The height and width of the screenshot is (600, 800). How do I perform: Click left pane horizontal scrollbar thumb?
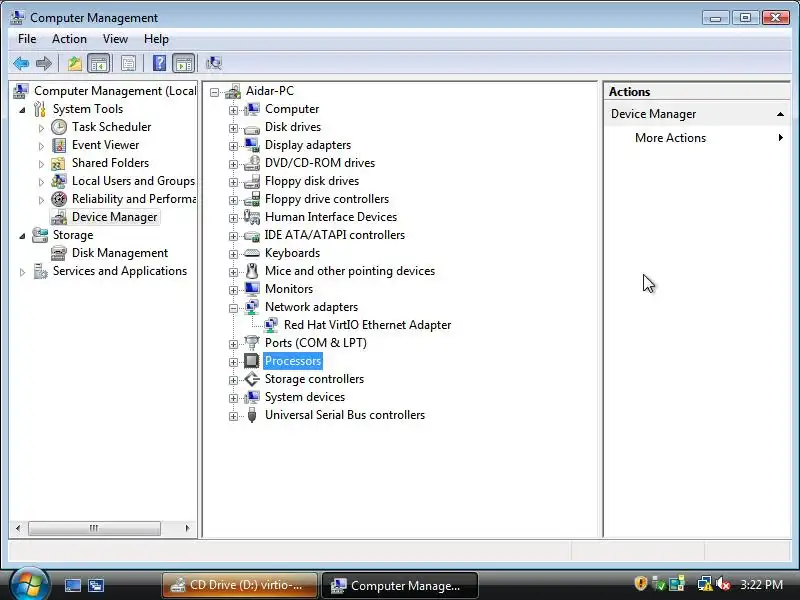pos(94,528)
